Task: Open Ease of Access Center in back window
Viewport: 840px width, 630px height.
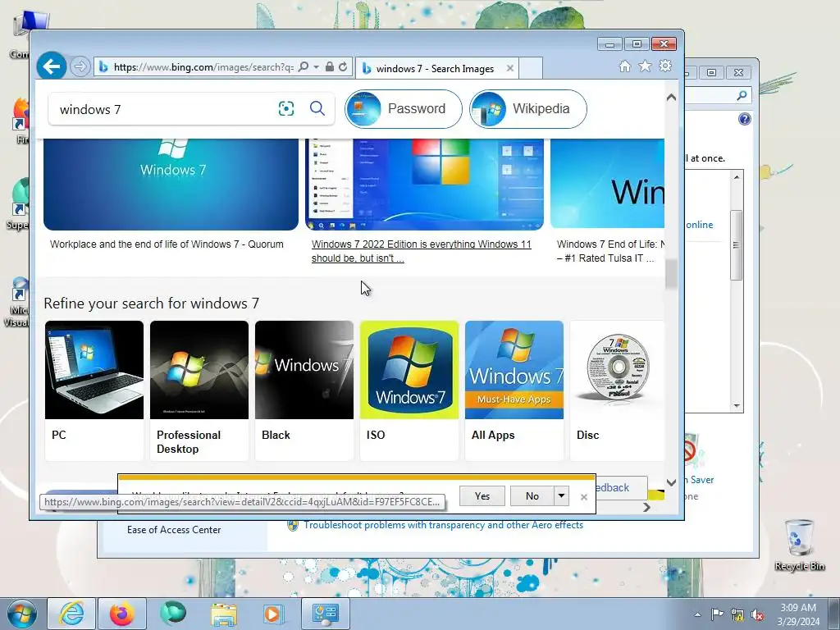Action: 174,530
